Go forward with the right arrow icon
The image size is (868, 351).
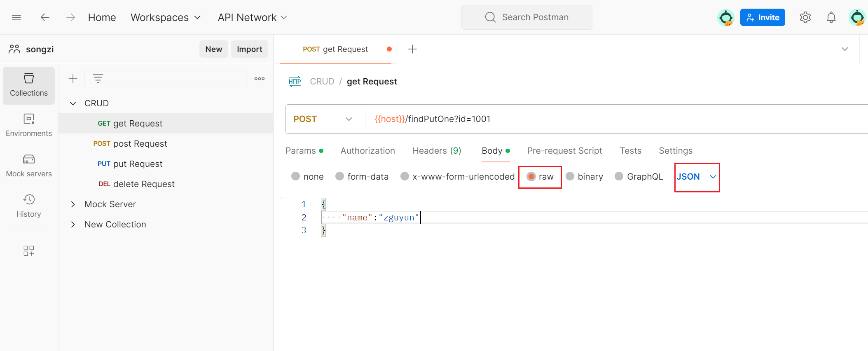coord(71,17)
